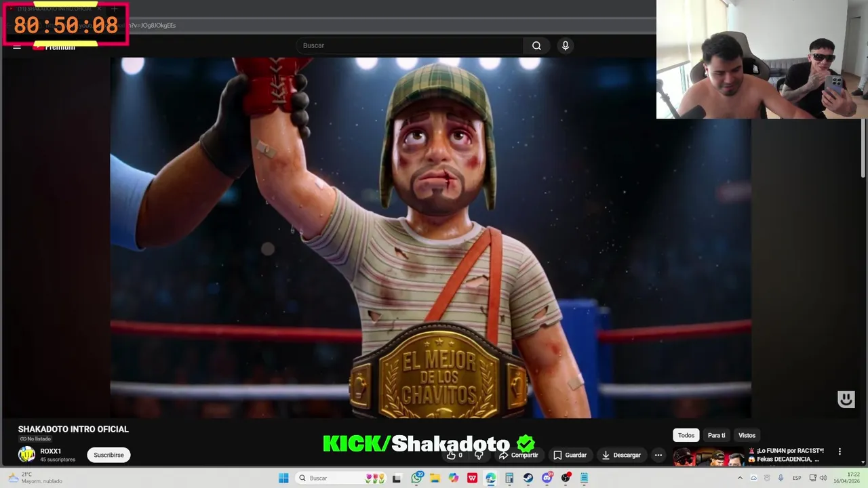The image size is (868, 488).
Task: Click Compartir to share the video
Action: [x=519, y=455]
